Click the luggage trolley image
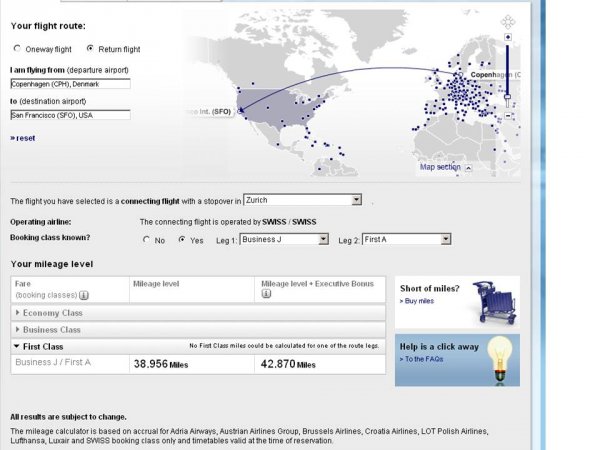600x450 pixels. click(495, 302)
